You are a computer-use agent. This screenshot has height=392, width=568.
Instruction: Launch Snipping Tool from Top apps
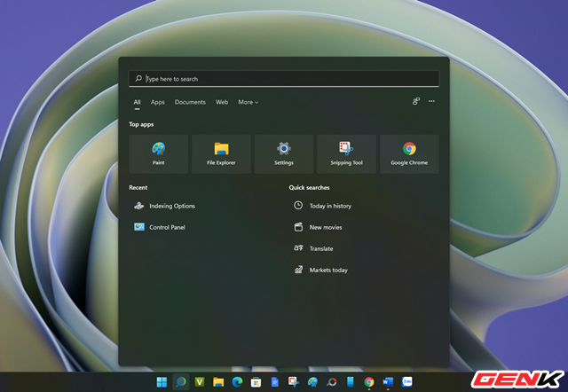click(346, 153)
